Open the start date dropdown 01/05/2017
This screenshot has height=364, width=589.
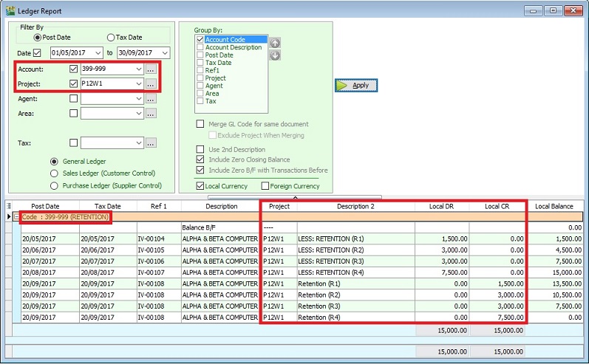pyautogui.click(x=98, y=53)
